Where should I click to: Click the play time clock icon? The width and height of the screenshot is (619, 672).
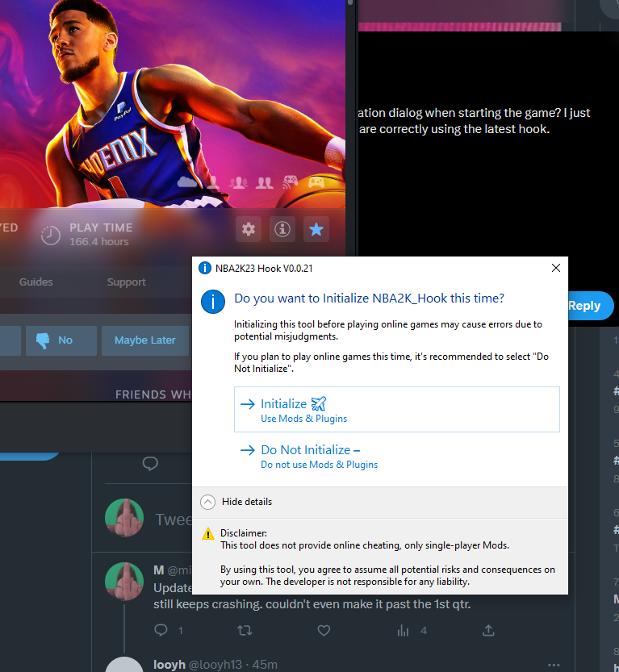pos(51,236)
